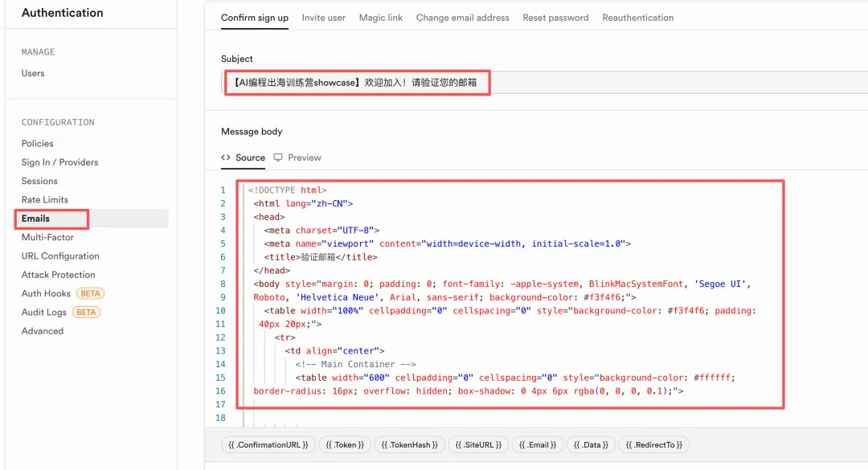The width and height of the screenshot is (868, 470).
Task: Switch message body to Preview
Action: tap(297, 157)
